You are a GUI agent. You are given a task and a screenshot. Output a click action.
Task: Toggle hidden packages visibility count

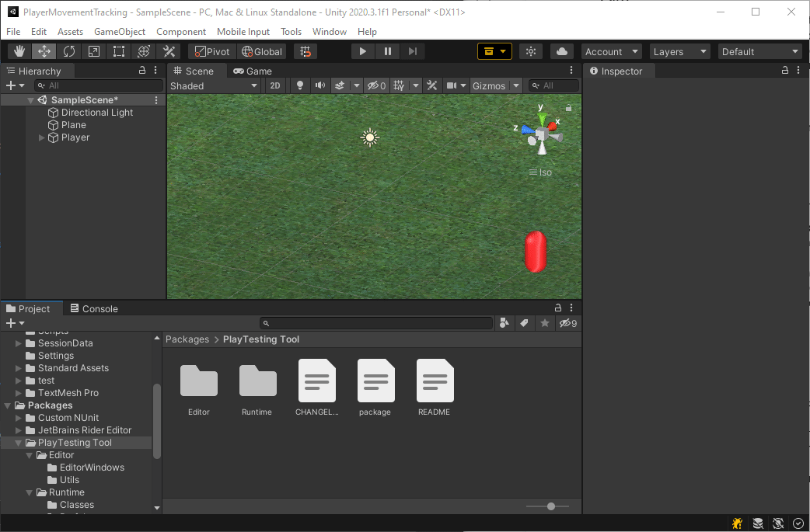[568, 323]
